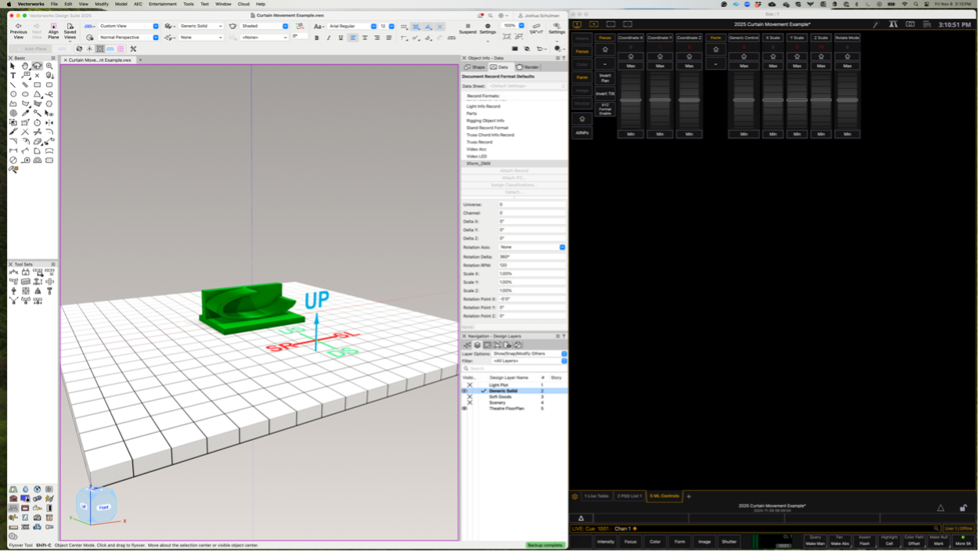
Task: Open Saved Views in the toolbar
Action: (70, 30)
